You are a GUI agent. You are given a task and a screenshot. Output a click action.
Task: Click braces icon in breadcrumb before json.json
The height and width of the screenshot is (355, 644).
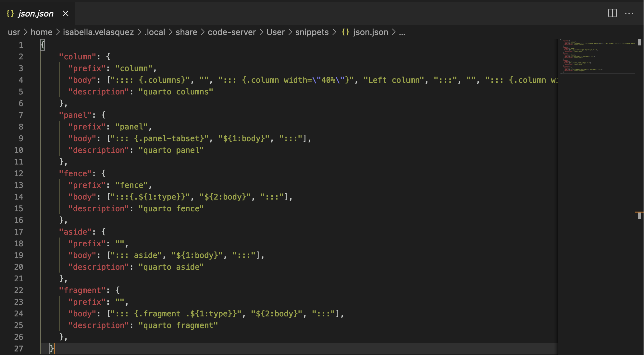click(345, 32)
